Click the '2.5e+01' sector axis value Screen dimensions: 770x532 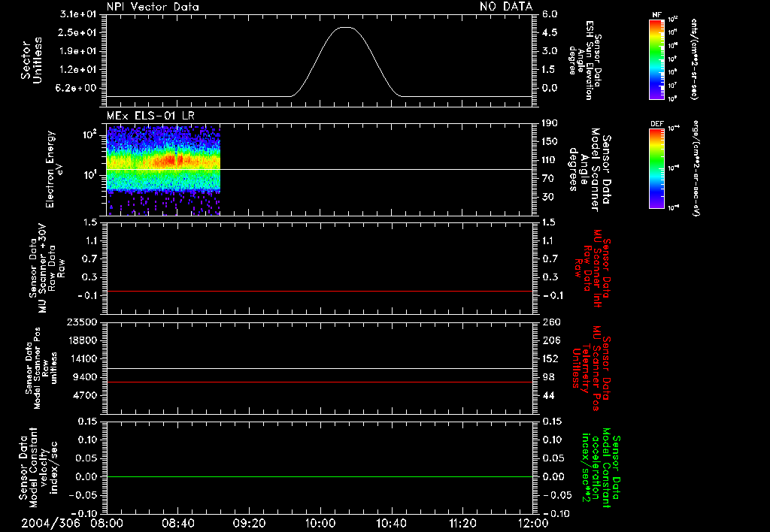click(x=78, y=32)
